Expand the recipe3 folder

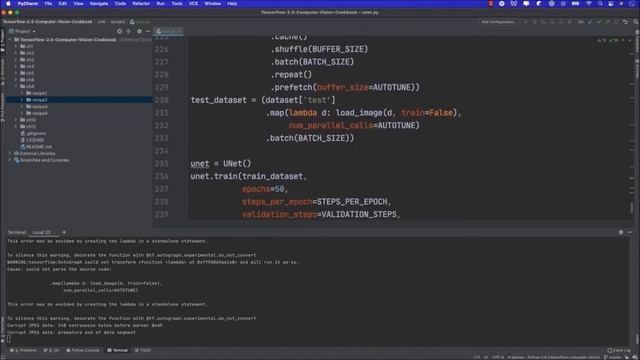point(22,107)
